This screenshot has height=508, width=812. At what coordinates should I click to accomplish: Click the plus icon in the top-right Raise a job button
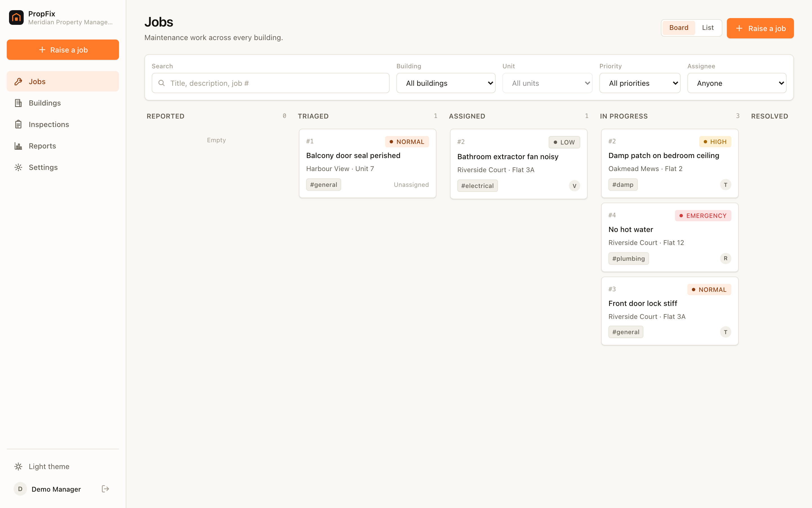[739, 28]
